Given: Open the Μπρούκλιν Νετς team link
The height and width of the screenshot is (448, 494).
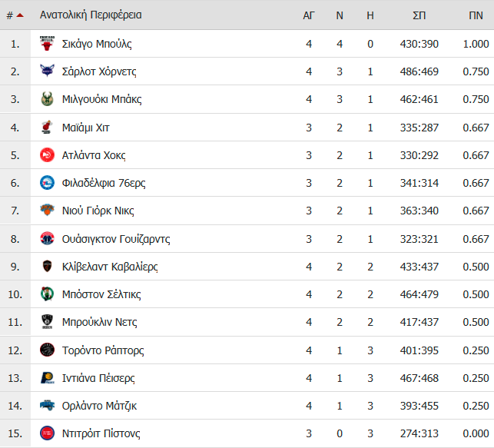Looking at the screenshot, I should [x=100, y=322].
